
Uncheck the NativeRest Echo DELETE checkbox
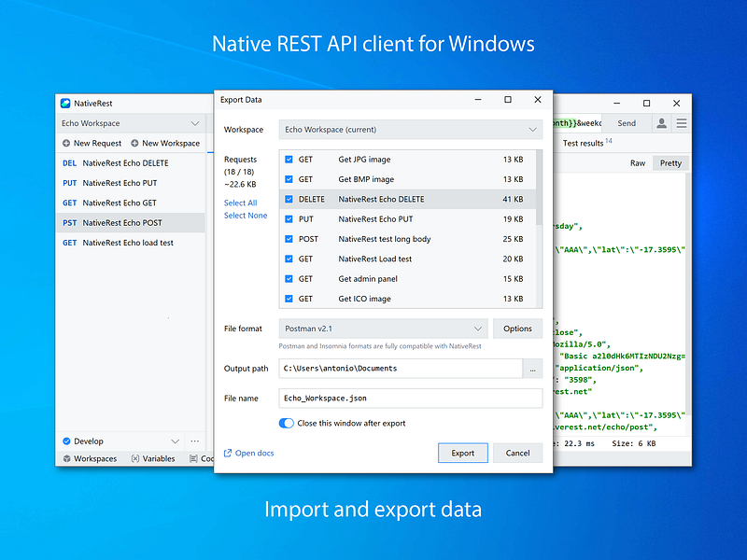pos(289,199)
